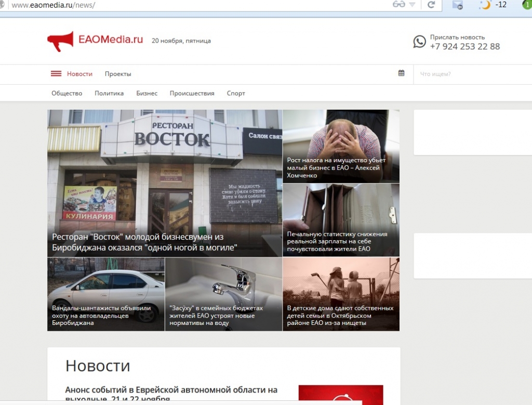Open the "Происшествия" category
Image resolution: width=532 pixels, height=405 pixels.
click(192, 93)
